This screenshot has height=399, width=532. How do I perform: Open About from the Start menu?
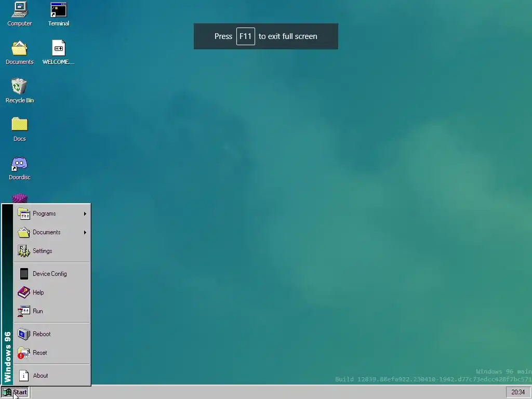tap(52, 376)
